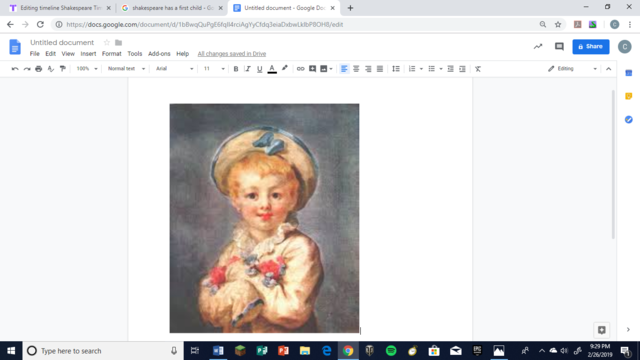Toggle italic formatting

click(247, 69)
